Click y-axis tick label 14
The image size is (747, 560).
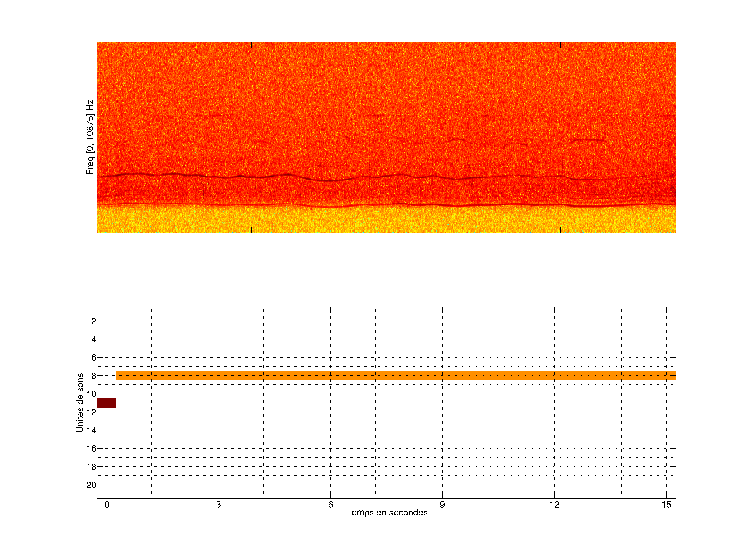click(x=92, y=430)
